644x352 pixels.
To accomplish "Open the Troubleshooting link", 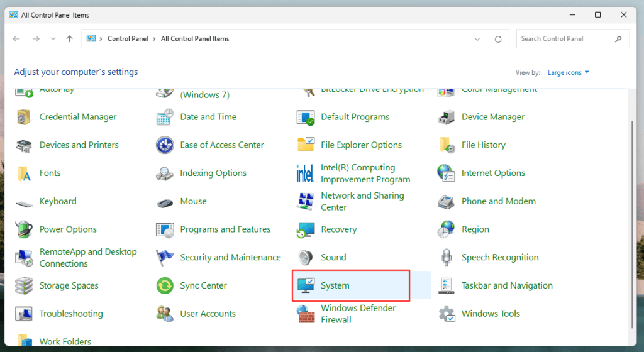I will point(71,314).
